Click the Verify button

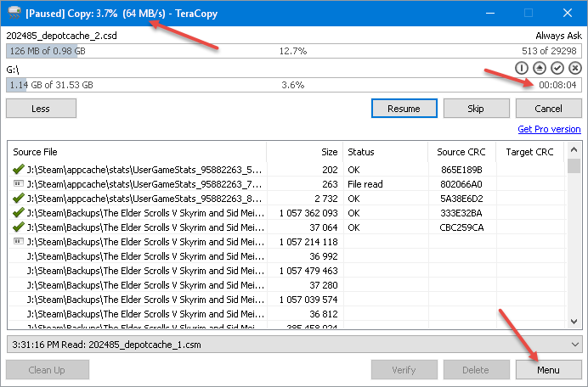click(x=404, y=370)
